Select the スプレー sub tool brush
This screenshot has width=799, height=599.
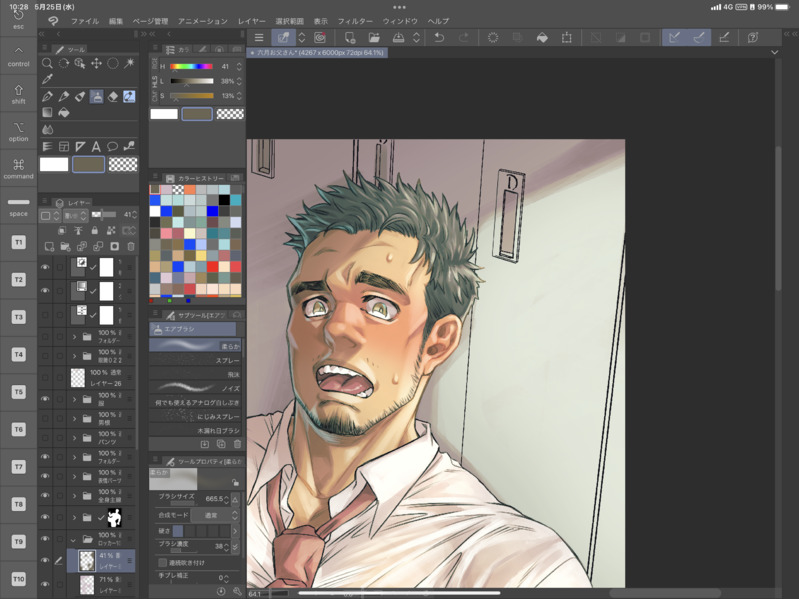coord(195,360)
